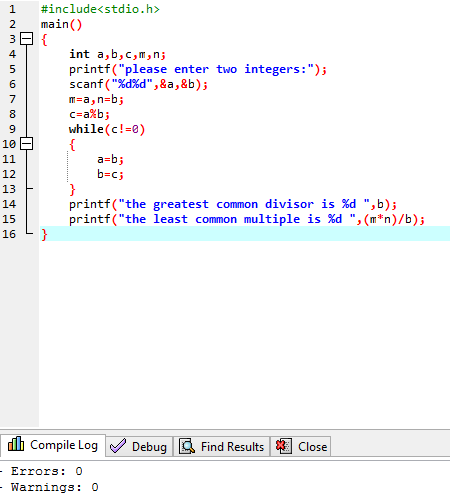Viewport: 450px width, 494px height.
Task: Click line number 16 in the gutter
Action: (9, 234)
